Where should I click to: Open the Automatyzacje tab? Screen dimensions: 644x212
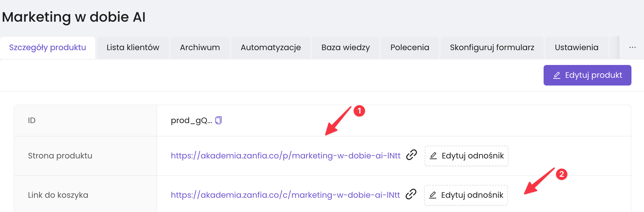271,48
